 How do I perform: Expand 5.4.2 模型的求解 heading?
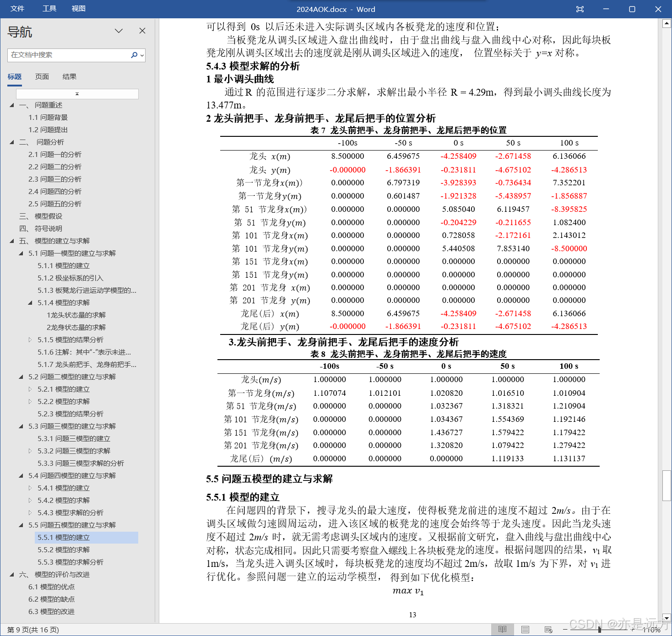[x=30, y=501]
